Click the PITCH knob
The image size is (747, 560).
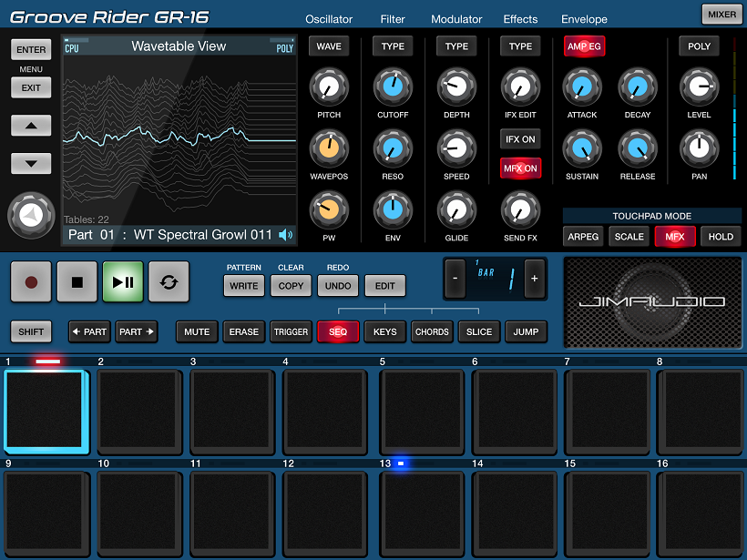pyautogui.click(x=329, y=87)
